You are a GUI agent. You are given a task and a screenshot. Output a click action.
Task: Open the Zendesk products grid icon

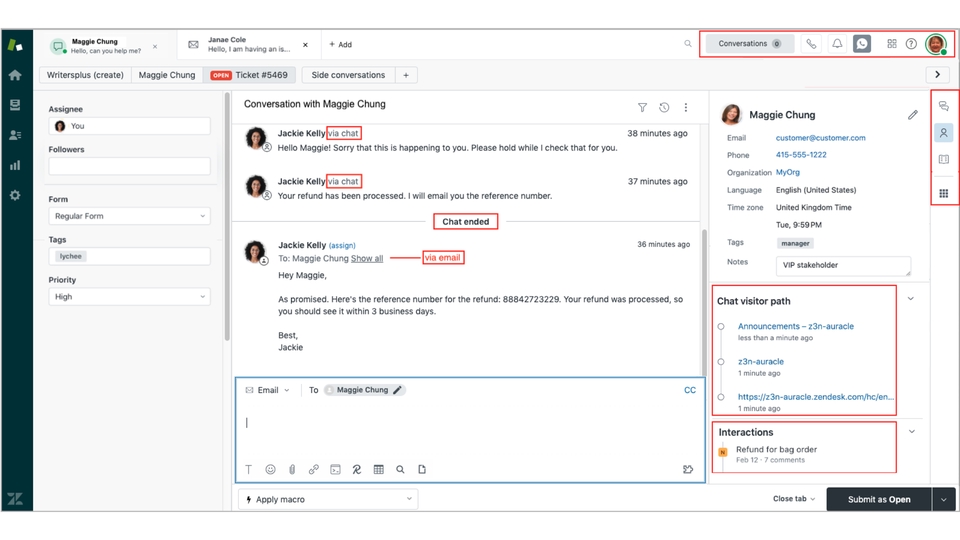click(x=891, y=43)
